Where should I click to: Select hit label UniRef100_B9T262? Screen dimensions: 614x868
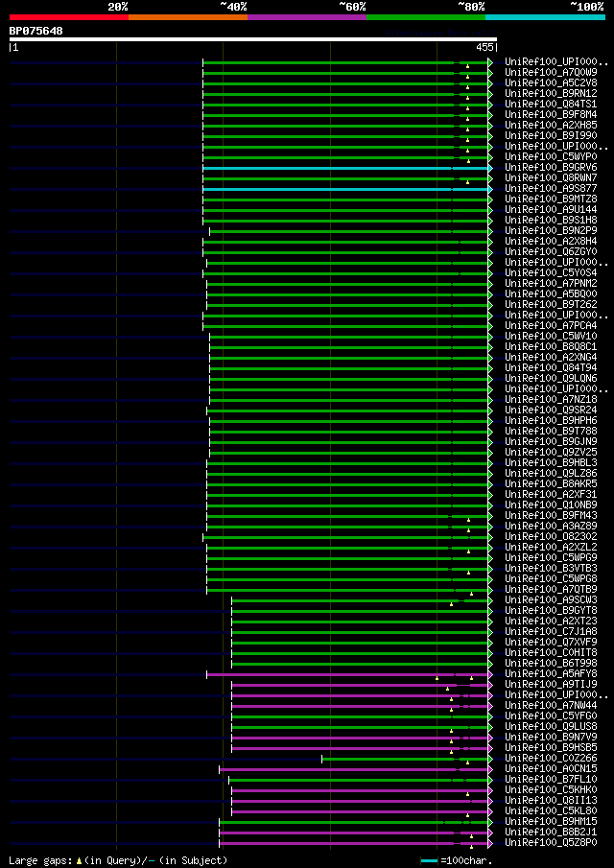click(551, 305)
